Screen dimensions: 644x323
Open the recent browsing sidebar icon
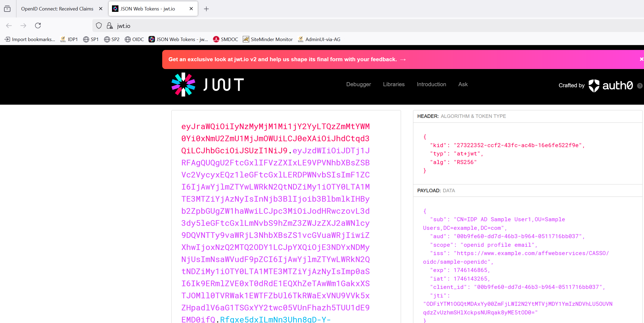(x=8, y=9)
